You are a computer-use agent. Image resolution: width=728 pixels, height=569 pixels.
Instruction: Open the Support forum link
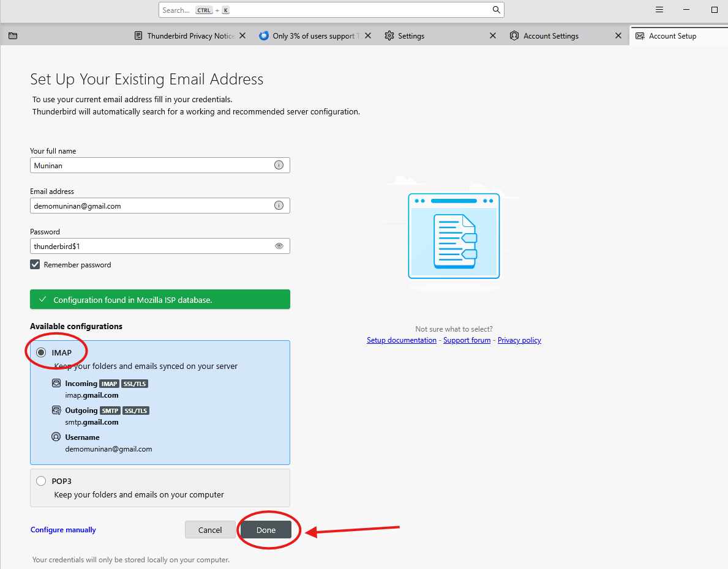click(x=467, y=340)
